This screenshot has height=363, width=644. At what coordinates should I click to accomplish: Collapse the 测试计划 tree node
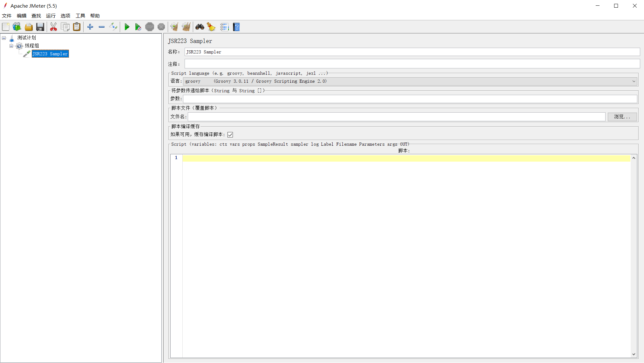pos(4,38)
